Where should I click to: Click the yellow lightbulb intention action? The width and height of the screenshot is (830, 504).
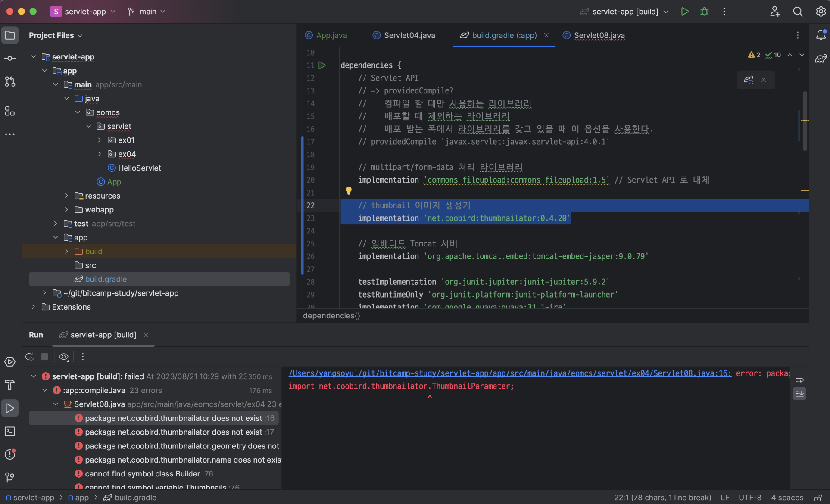tap(349, 190)
